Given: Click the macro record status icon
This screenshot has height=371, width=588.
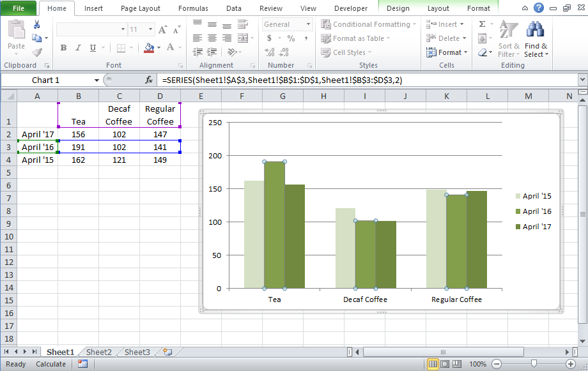Looking at the screenshot, I should coord(82,364).
